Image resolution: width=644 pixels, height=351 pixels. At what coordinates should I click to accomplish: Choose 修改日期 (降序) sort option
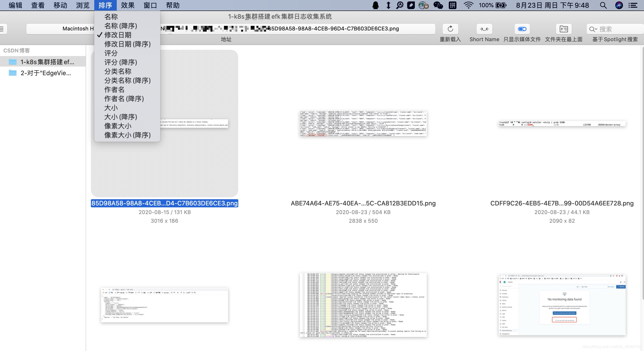127,44
